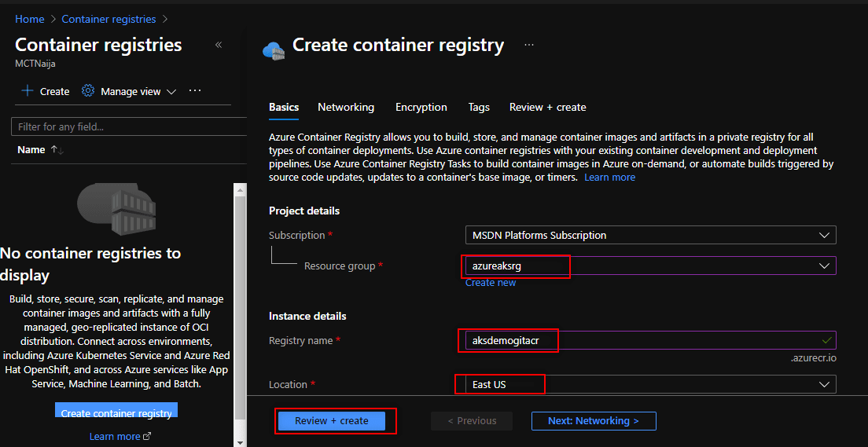Click the Filter for any field box

(128, 126)
